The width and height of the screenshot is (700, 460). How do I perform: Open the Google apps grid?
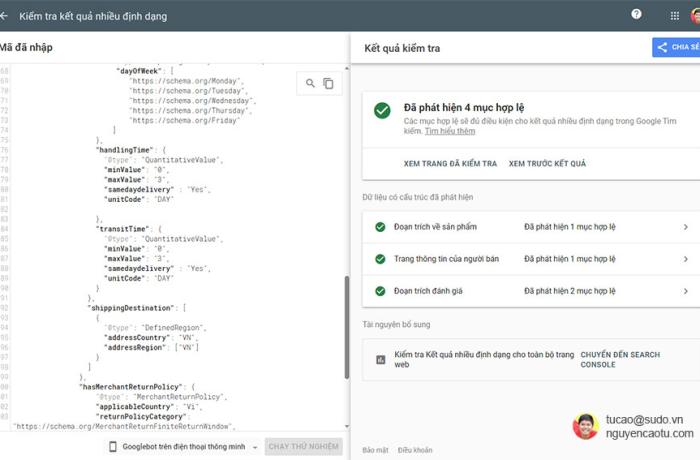(674, 16)
